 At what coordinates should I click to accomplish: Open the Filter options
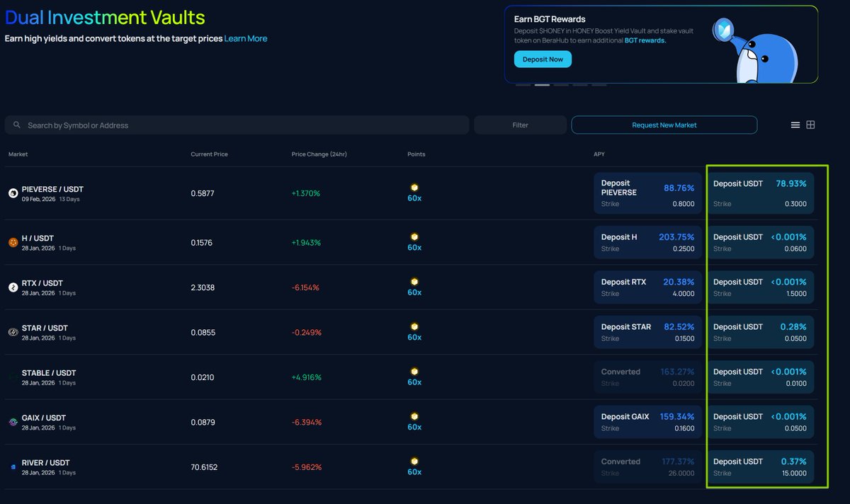[520, 125]
